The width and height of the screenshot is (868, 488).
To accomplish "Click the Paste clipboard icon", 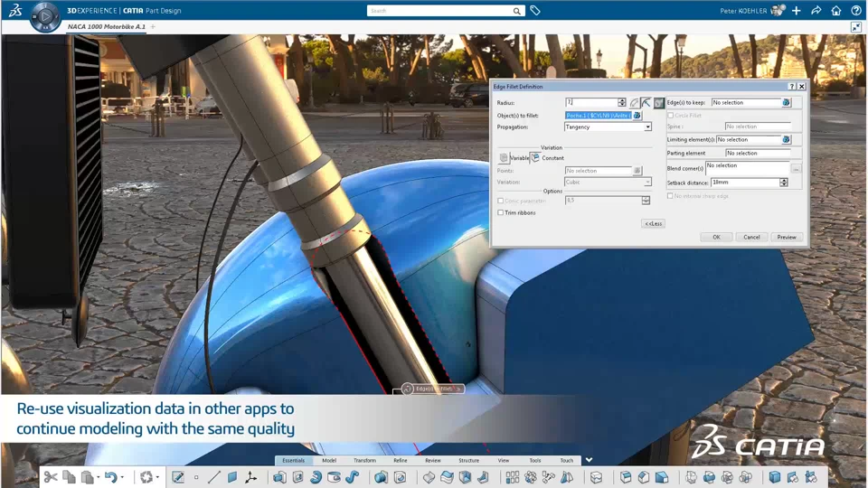I will click(88, 477).
